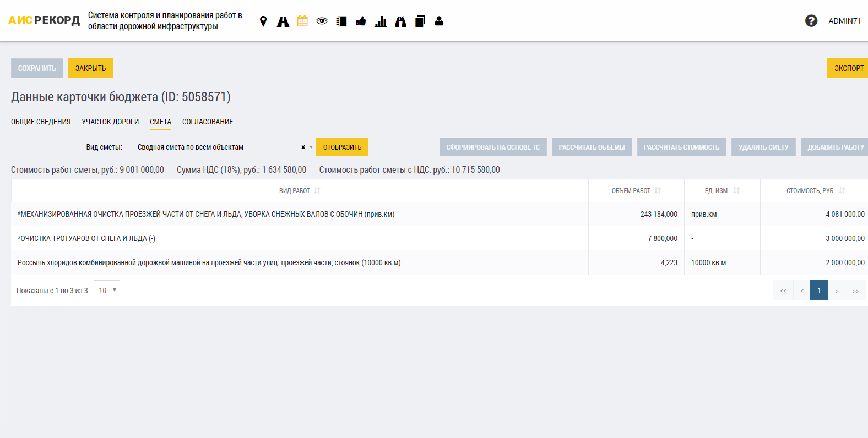
Task: Open the user profile icon in toolbar
Action: (x=439, y=21)
